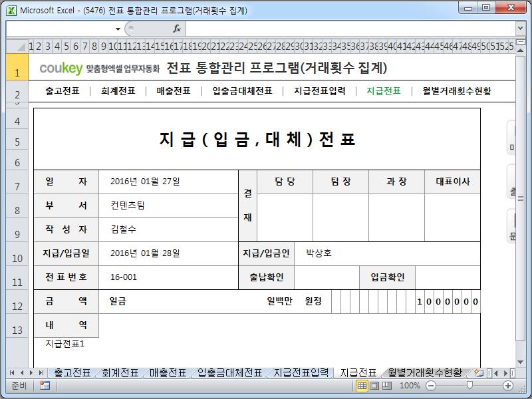Select row header 1
Screen dimensions: 532x399
[17, 67]
